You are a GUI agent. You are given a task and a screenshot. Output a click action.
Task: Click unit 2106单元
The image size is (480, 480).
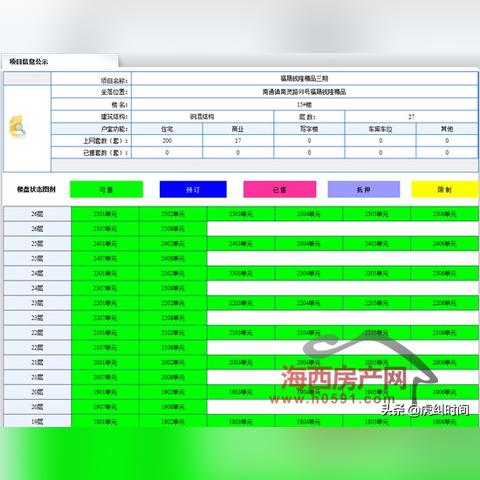coord(444,333)
